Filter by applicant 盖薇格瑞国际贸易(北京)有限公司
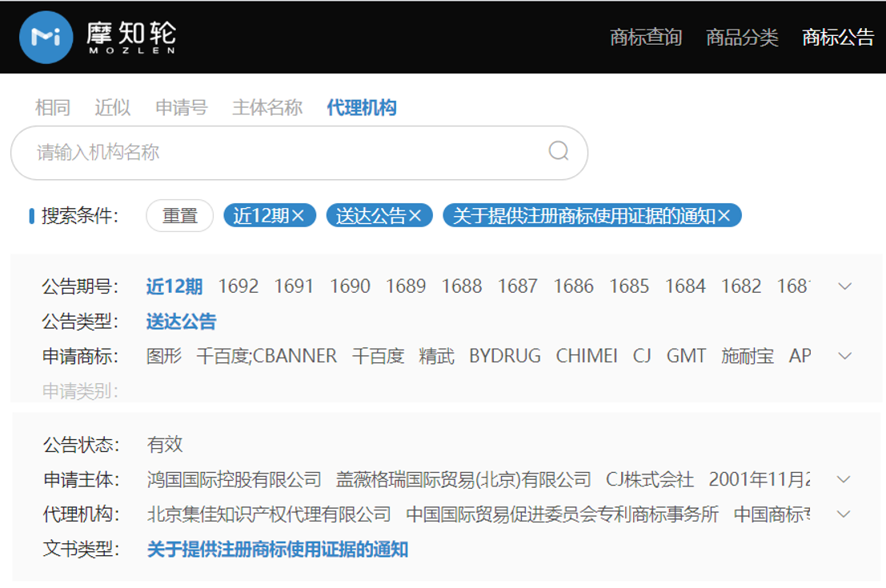 [463, 479]
